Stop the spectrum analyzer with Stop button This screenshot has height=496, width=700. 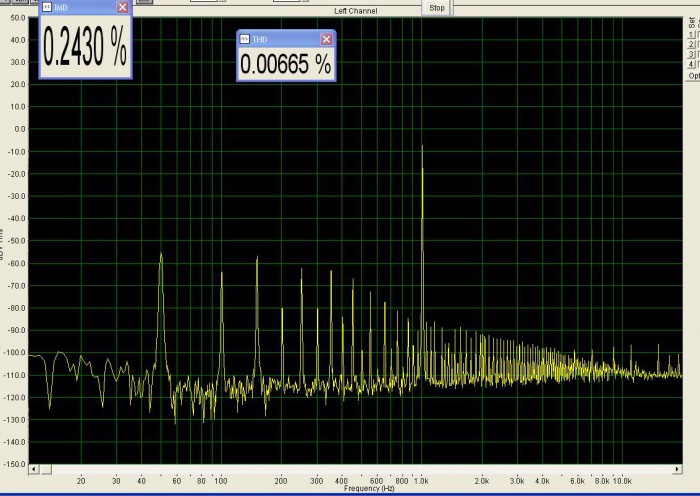[x=437, y=8]
